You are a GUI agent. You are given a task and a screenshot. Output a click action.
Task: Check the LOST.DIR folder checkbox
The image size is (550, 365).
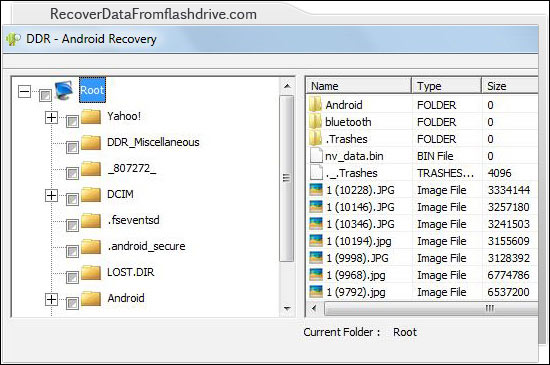coord(72,277)
